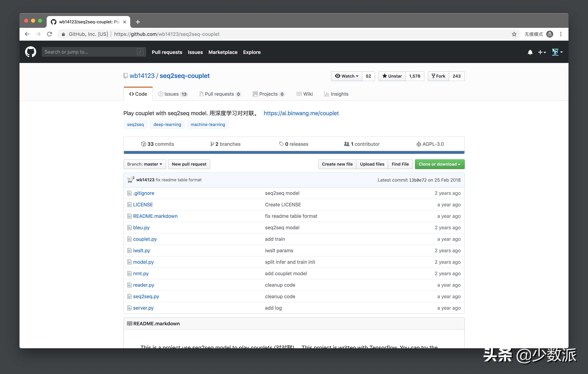
Task: Click the incognito mode icon
Action: click(x=549, y=34)
